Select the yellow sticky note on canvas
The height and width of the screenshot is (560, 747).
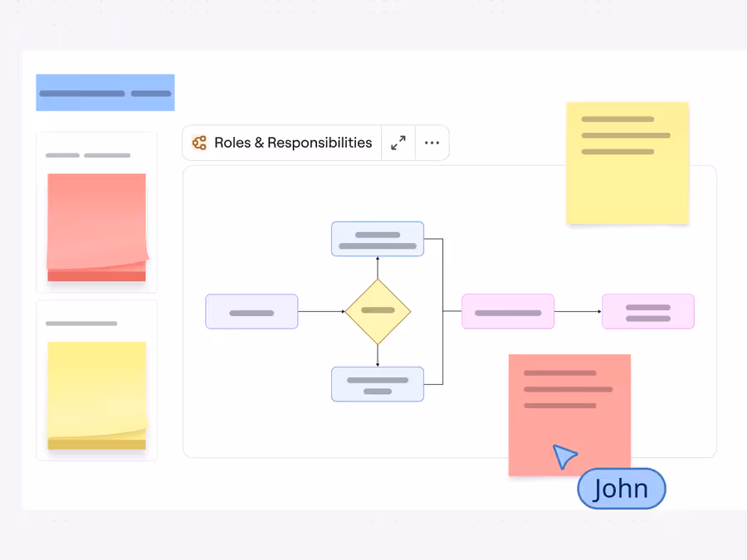(x=627, y=163)
